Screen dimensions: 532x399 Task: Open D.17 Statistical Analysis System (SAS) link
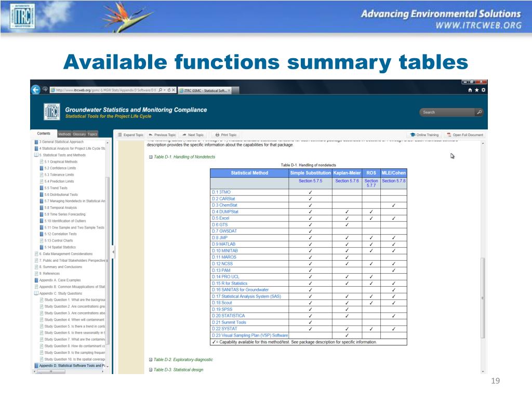click(x=247, y=296)
